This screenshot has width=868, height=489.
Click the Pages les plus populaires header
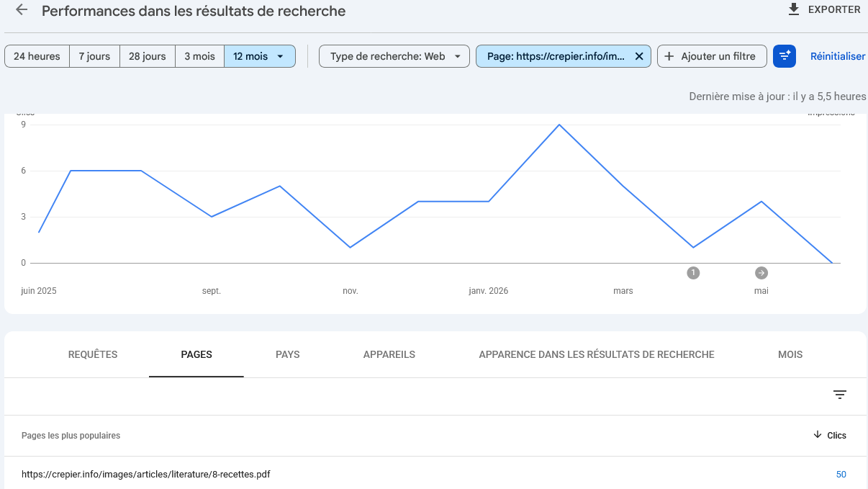point(71,436)
